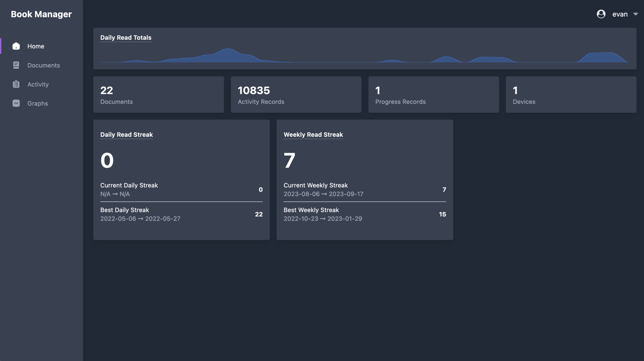
Task: Expand the user dropdown arrow
Action: point(635,14)
